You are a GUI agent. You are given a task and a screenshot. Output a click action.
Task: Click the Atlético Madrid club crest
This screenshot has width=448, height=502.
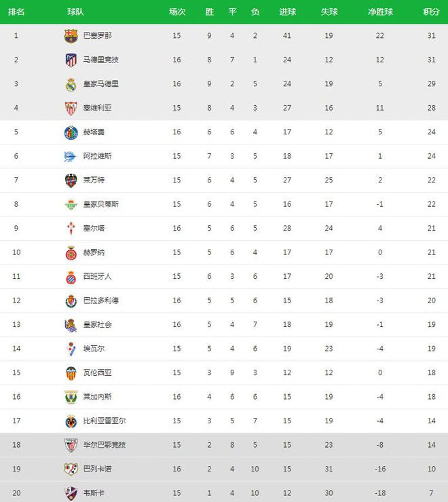click(71, 60)
